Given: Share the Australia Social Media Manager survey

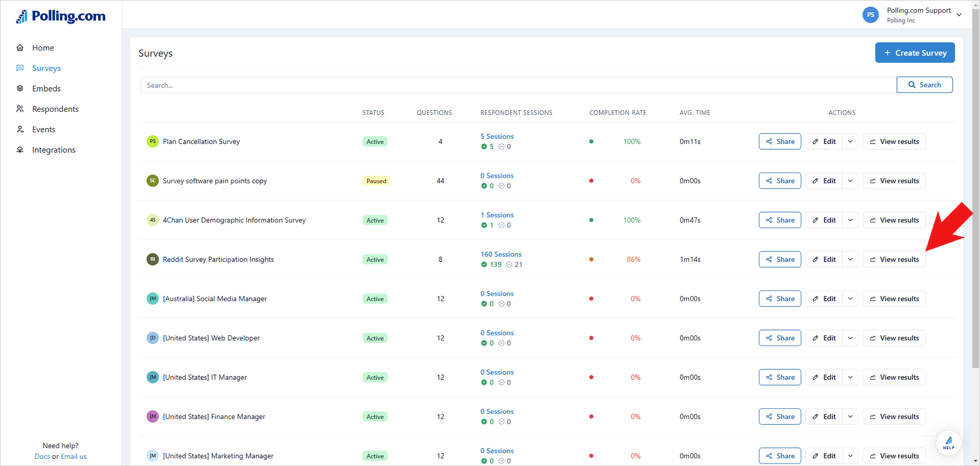Looking at the screenshot, I should tap(780, 299).
